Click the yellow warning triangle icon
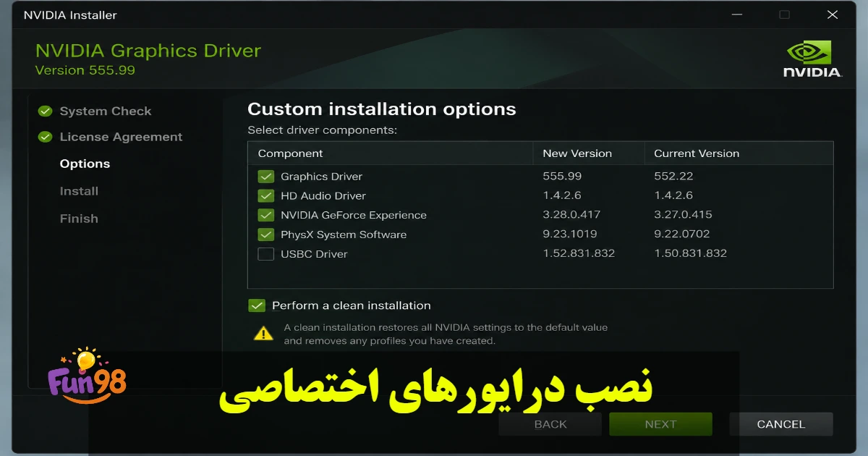868x456 pixels. [264, 333]
